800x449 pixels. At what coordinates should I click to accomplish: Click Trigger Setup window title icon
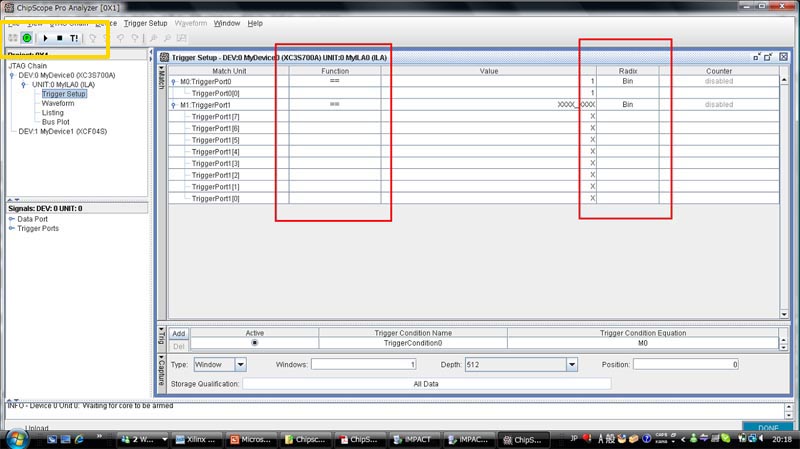[164, 57]
